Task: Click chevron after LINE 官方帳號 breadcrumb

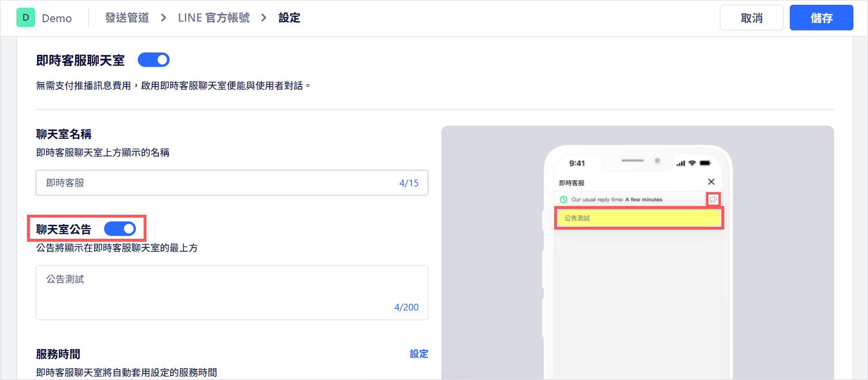Action: tap(264, 18)
